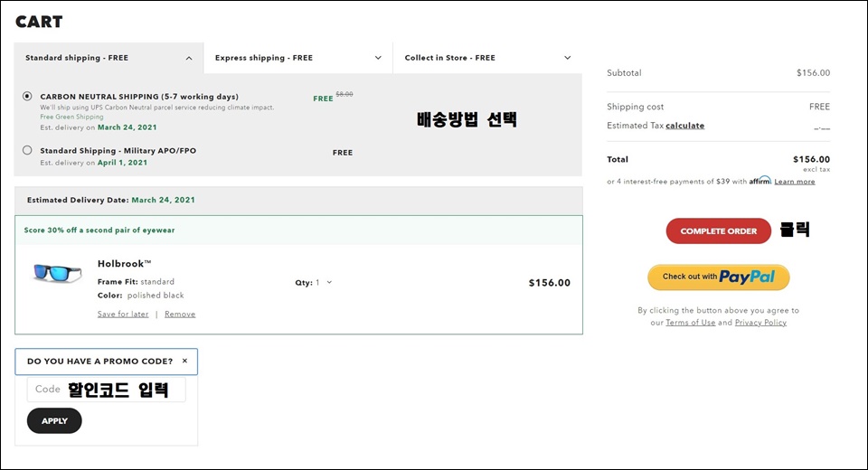The height and width of the screenshot is (470, 868).
Task: Choose Standard Shipping Military APO/FPO radio
Action: 27,150
